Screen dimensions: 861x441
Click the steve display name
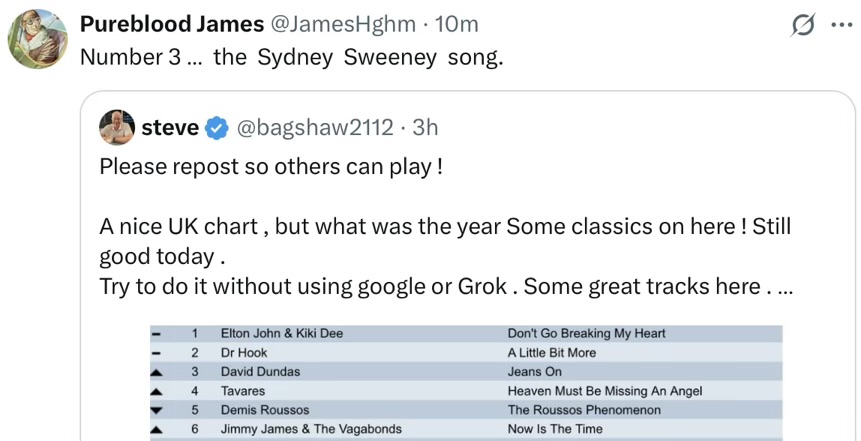(170, 127)
